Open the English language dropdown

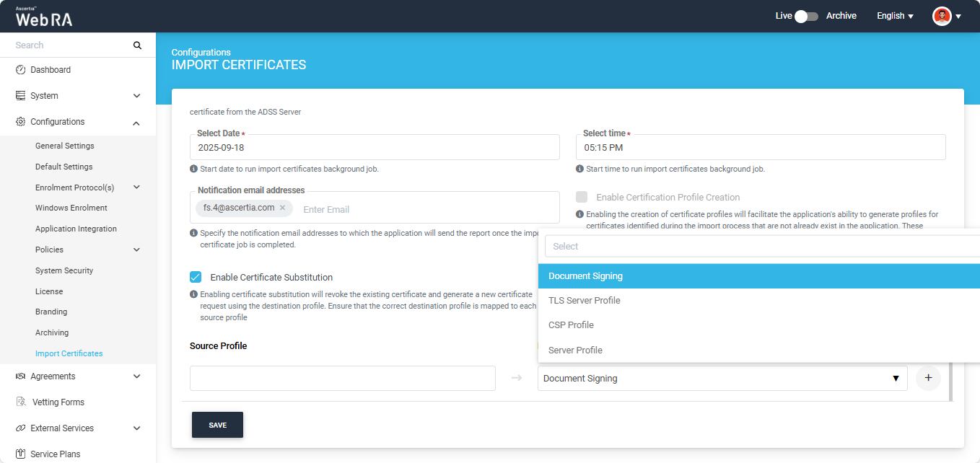tap(895, 16)
